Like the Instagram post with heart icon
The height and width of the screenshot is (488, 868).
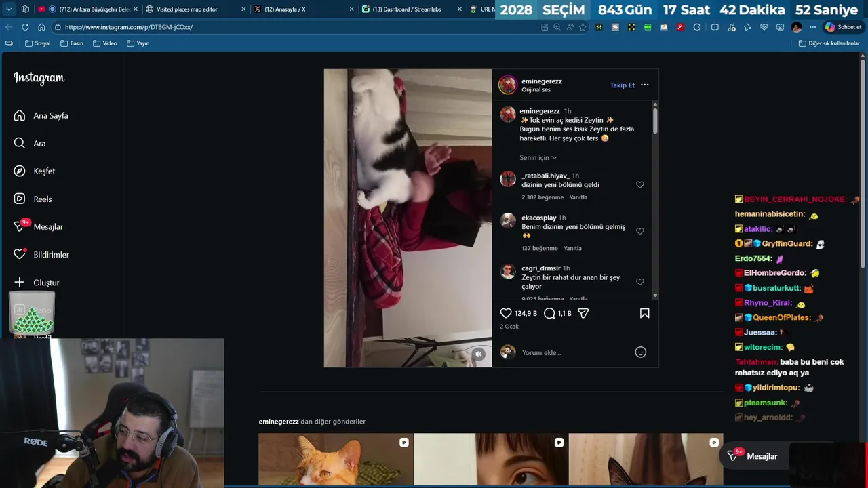point(506,313)
